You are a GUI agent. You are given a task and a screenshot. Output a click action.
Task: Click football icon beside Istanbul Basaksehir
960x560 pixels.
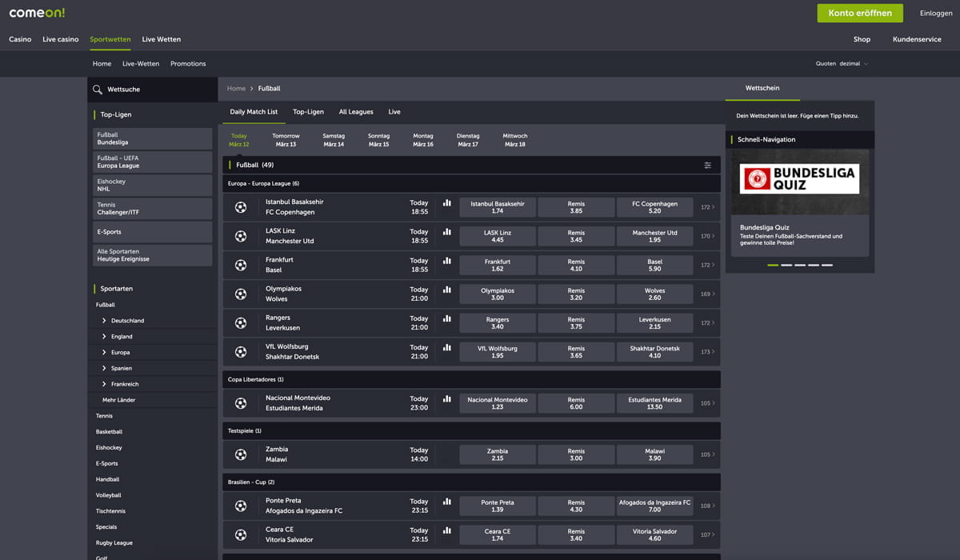click(241, 207)
